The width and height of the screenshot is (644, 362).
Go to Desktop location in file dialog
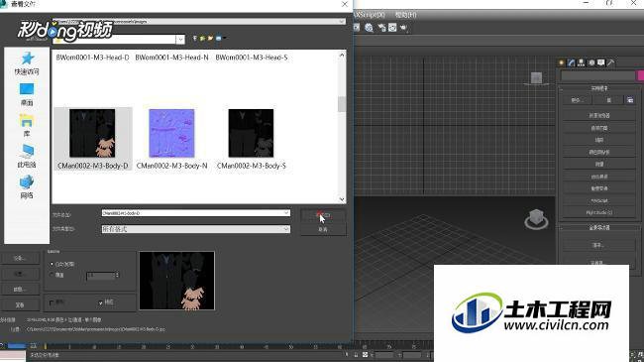click(x=27, y=94)
